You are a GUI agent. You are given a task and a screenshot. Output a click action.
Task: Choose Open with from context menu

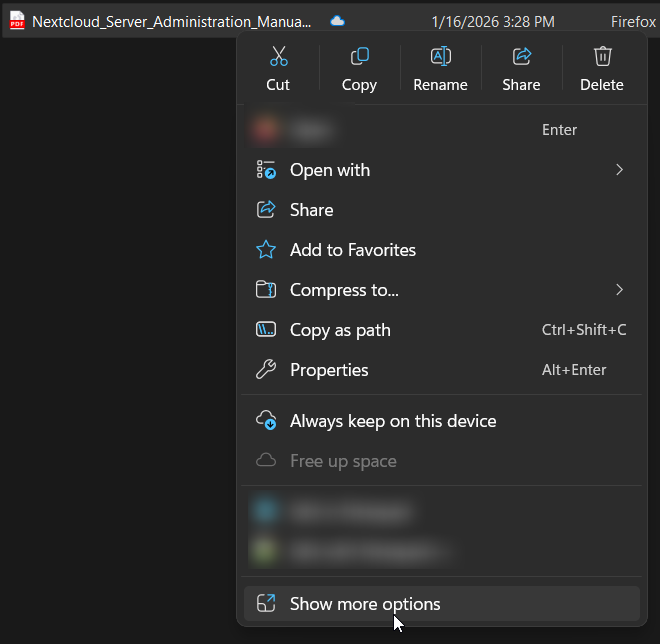tap(442, 170)
